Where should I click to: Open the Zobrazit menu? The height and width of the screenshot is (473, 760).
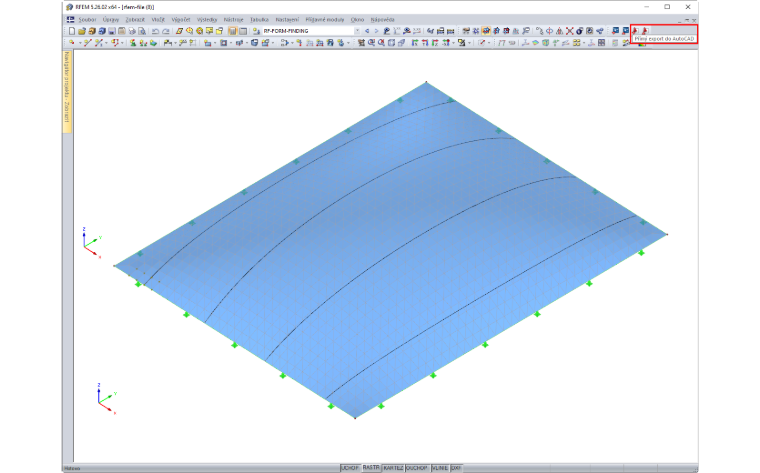[x=135, y=19]
